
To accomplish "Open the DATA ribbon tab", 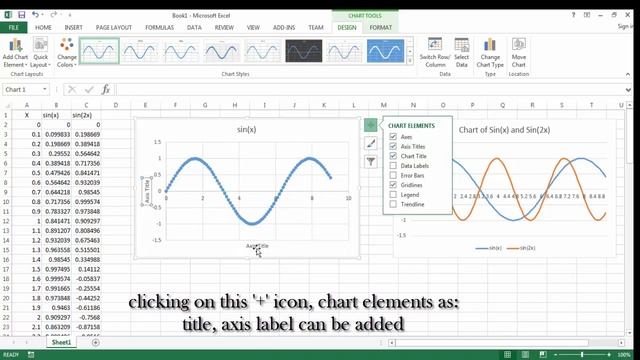I will point(194,27).
